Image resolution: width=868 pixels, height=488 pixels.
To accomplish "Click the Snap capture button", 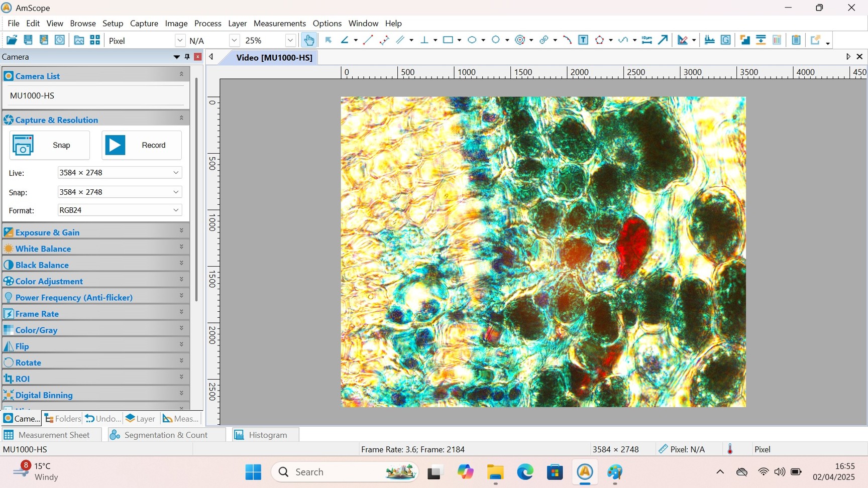I will click(x=49, y=145).
